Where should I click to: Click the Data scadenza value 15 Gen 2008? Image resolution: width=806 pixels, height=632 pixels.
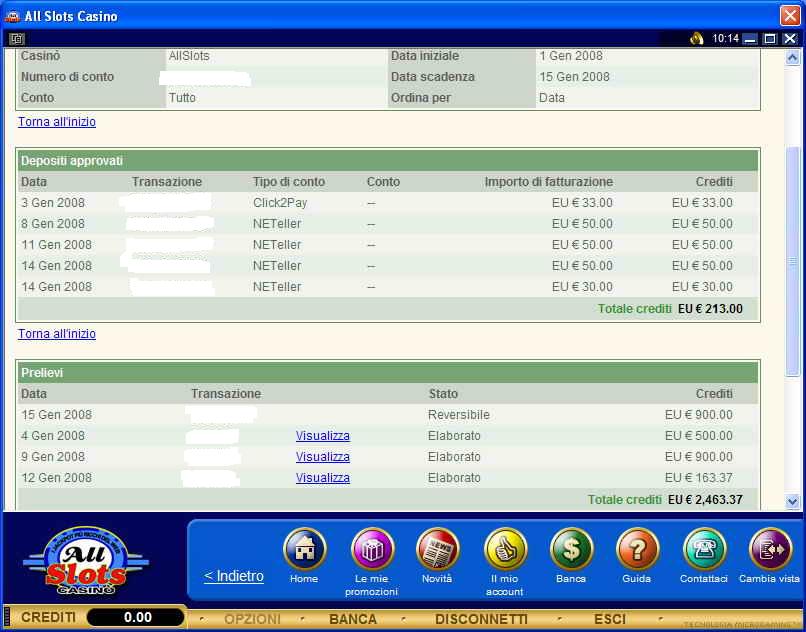574,77
